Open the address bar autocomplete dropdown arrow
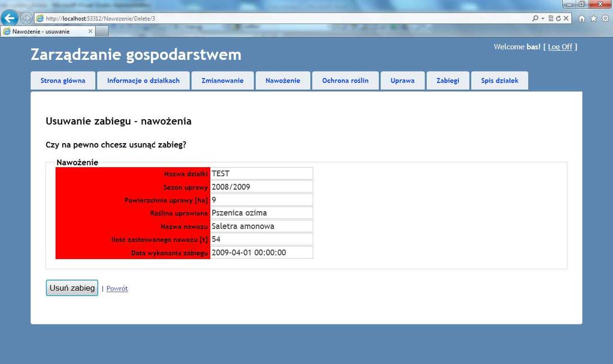The height and width of the screenshot is (364, 613). 542,19
